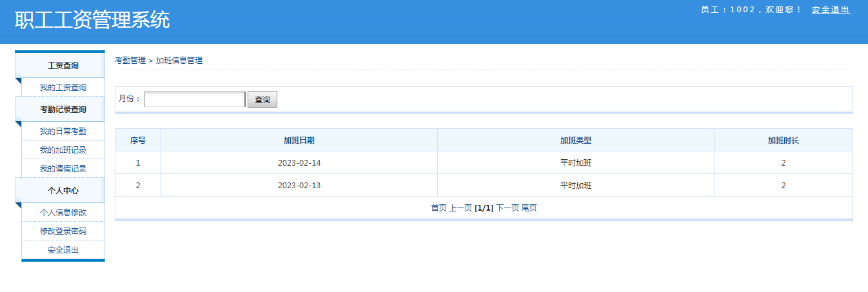Open 个人信息修改 in the sidebar
Viewport: 868px width, 292px height.
63,213
